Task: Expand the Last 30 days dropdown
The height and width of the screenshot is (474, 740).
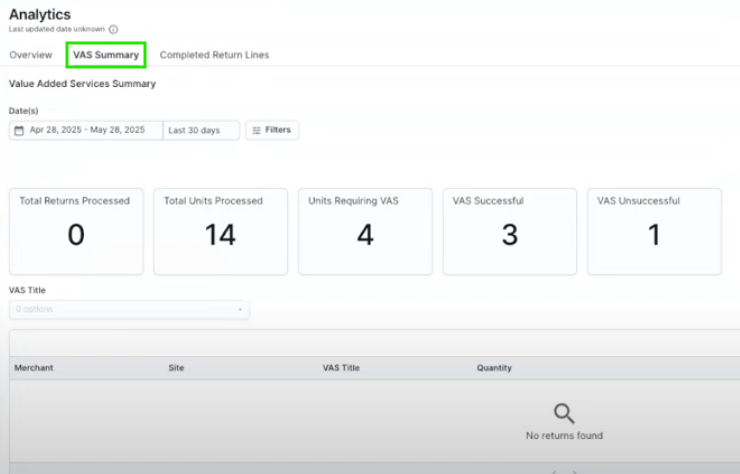Action: pos(201,131)
